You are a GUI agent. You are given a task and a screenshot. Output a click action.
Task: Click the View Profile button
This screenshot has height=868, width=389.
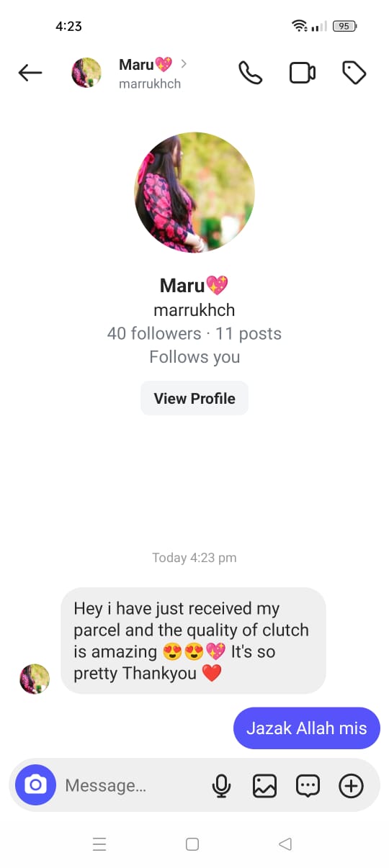pyautogui.click(x=194, y=398)
